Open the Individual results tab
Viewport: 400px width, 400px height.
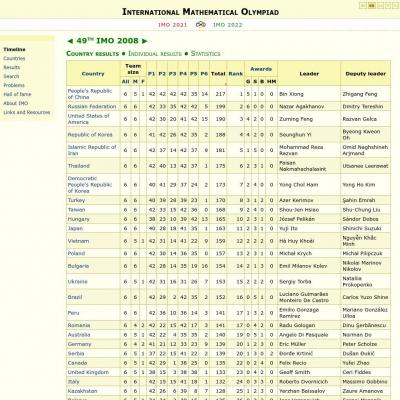point(155,54)
